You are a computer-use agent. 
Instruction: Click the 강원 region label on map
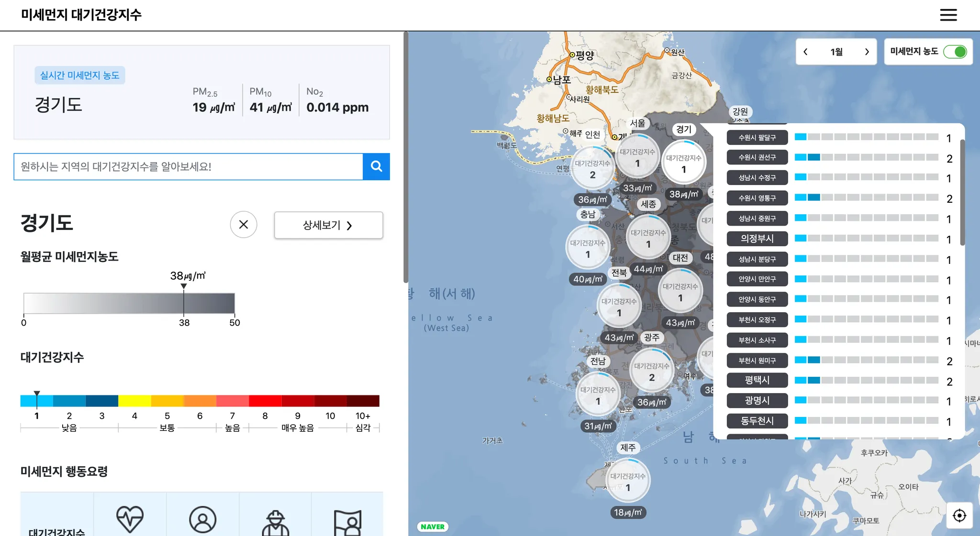[740, 111]
